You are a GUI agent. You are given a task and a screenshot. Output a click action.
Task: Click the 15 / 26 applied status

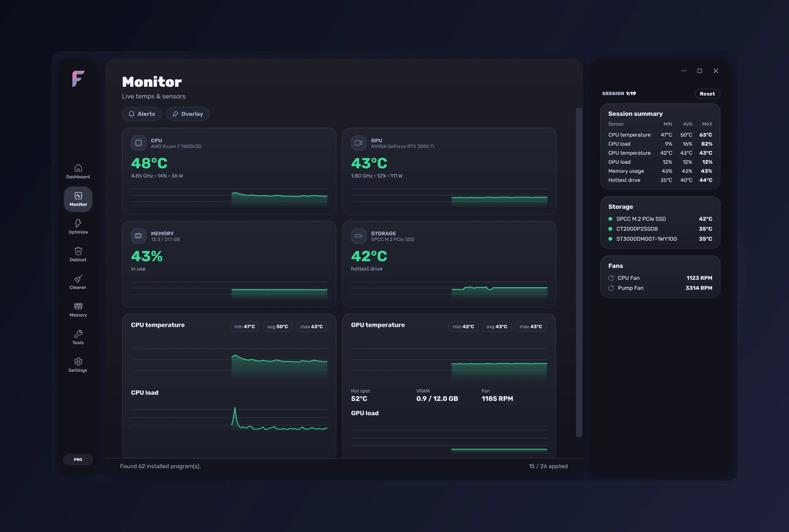click(548, 466)
